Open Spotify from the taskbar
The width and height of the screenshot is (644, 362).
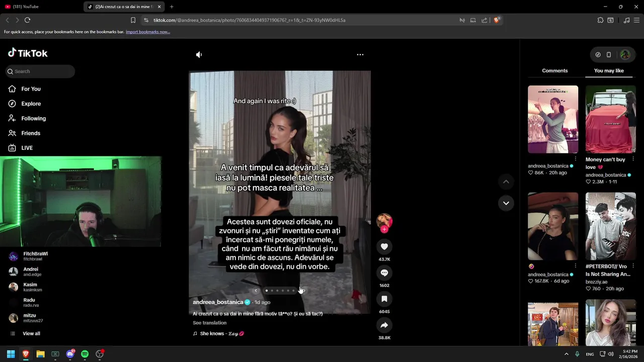click(85, 354)
